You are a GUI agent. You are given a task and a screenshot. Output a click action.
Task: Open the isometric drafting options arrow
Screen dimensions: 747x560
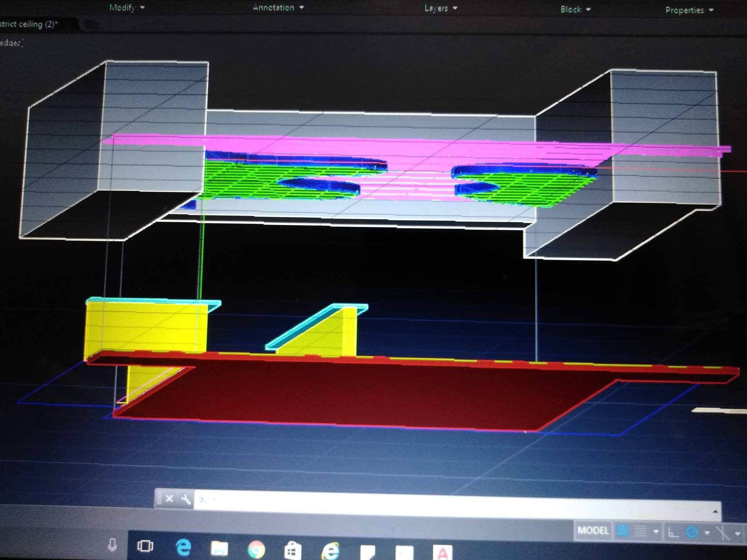click(738, 534)
